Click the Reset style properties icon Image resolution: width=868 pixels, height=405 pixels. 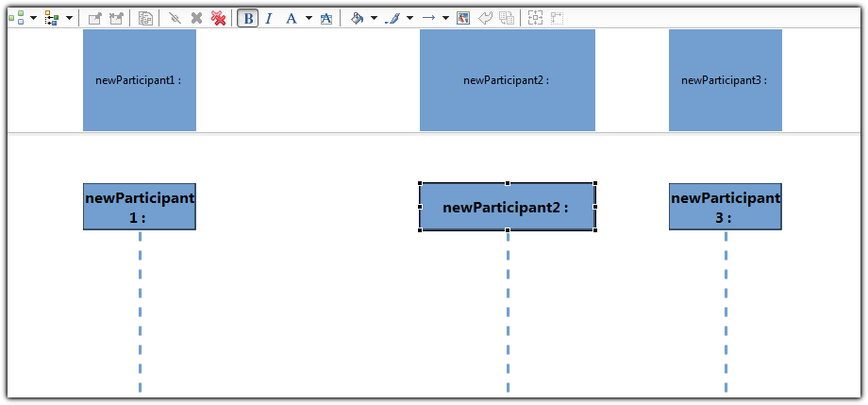(x=486, y=18)
